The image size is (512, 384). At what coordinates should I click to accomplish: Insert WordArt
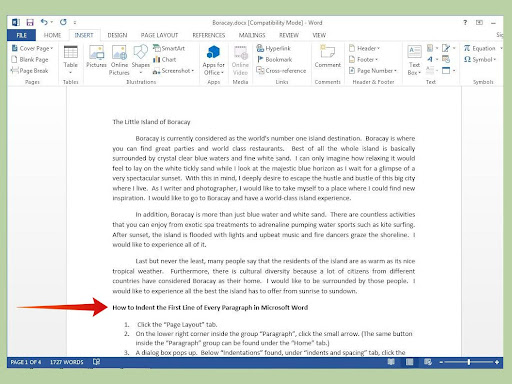point(432,59)
